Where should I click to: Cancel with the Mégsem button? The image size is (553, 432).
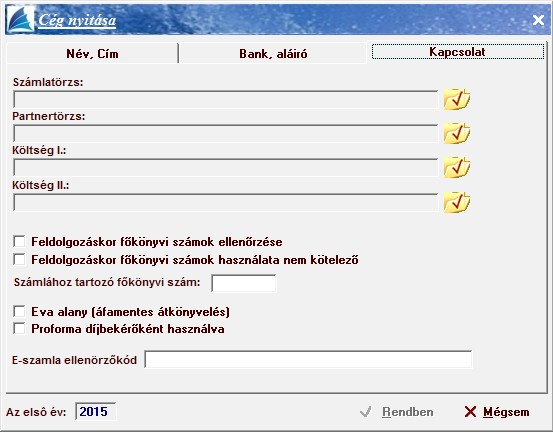[x=497, y=412]
